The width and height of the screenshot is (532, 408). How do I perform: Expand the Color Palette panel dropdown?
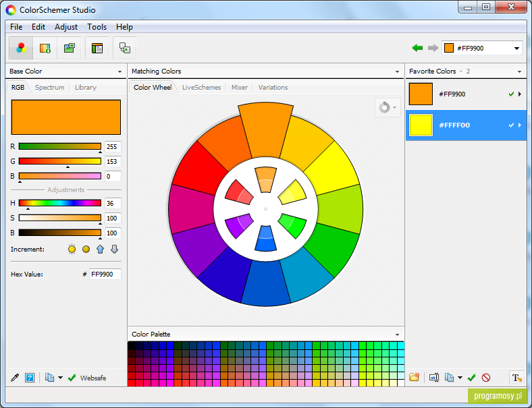pyautogui.click(x=397, y=334)
